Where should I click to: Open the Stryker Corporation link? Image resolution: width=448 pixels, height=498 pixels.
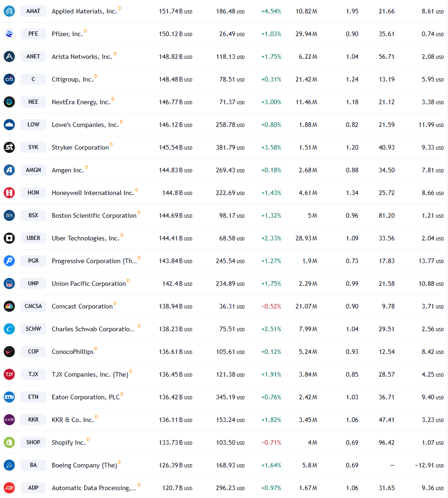pyautogui.click(x=80, y=148)
